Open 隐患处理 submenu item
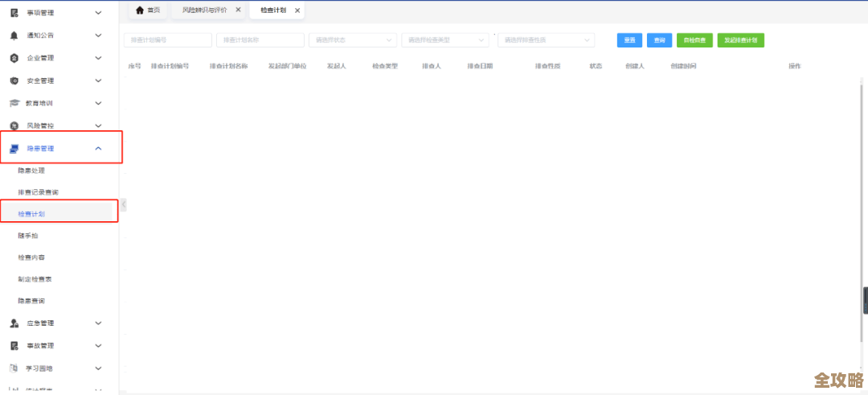Screen dimensions: 868x395 pyautogui.click(x=31, y=171)
